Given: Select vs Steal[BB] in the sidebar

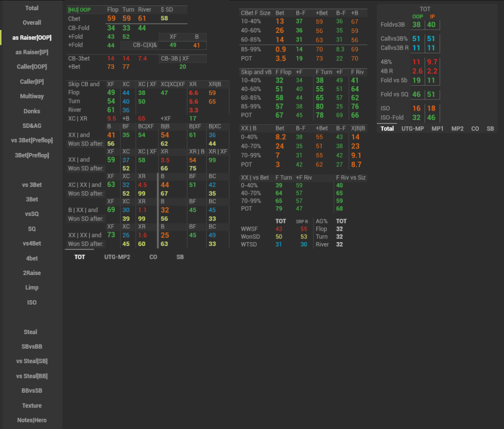Looking at the screenshot, I should point(31,376).
